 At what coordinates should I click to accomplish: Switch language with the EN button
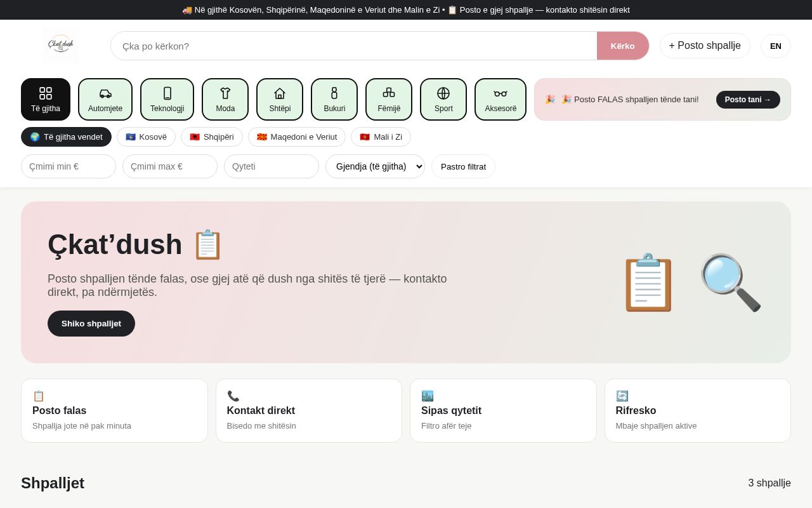click(776, 46)
